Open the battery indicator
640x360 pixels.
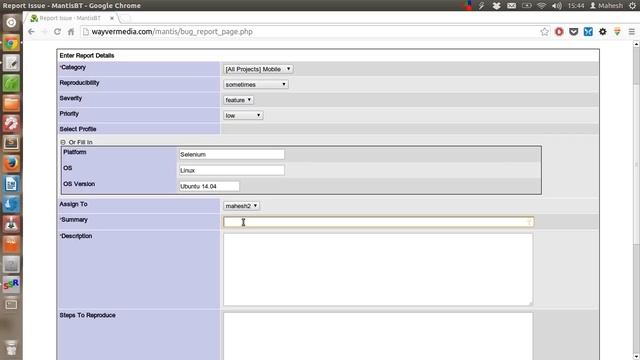(x=527, y=6)
